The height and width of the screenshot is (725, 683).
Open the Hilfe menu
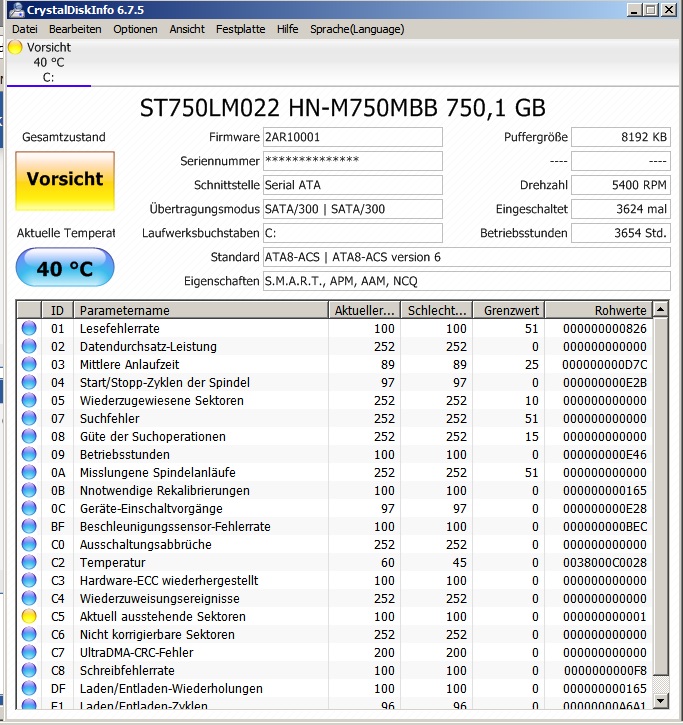pos(288,29)
